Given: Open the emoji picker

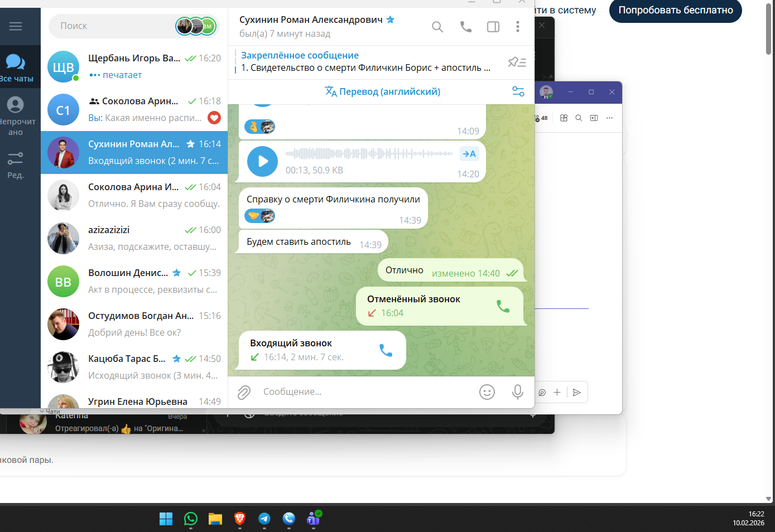Looking at the screenshot, I should coord(487,392).
